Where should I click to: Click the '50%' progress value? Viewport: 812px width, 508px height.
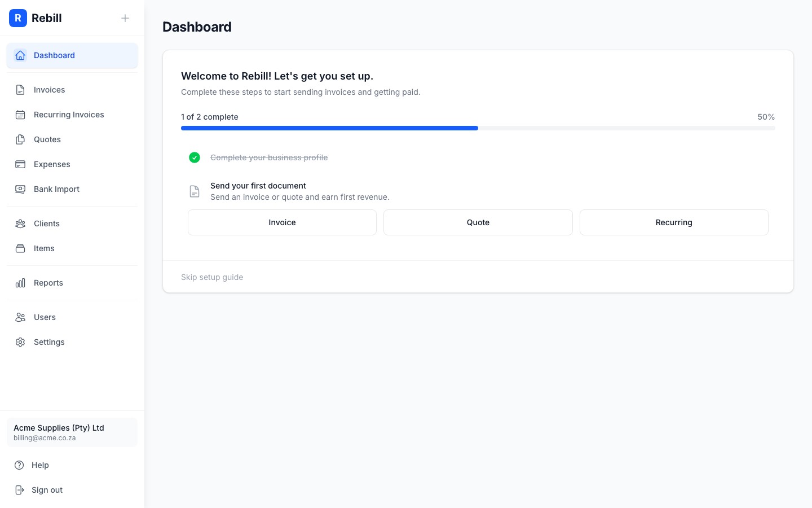(766, 117)
